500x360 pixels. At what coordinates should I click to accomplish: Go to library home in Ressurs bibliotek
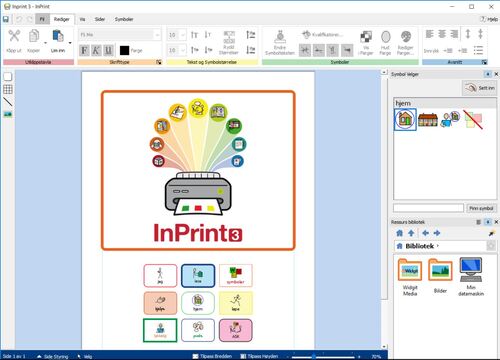[399, 233]
